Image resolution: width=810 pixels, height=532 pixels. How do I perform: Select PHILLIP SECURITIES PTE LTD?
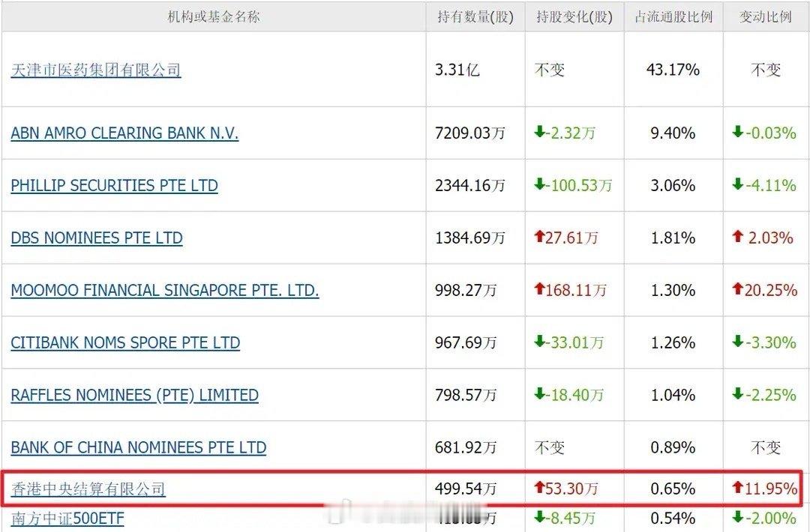(x=114, y=185)
